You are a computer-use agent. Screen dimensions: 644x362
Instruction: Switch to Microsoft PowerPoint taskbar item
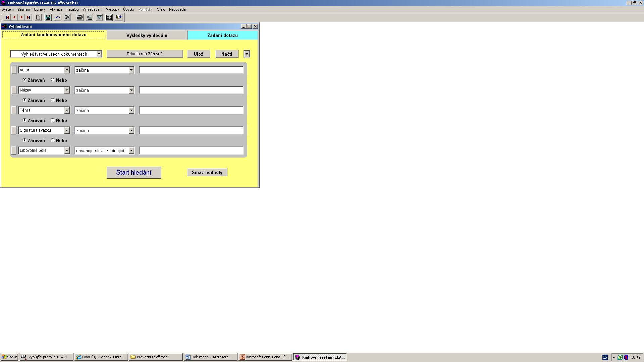(x=265, y=357)
